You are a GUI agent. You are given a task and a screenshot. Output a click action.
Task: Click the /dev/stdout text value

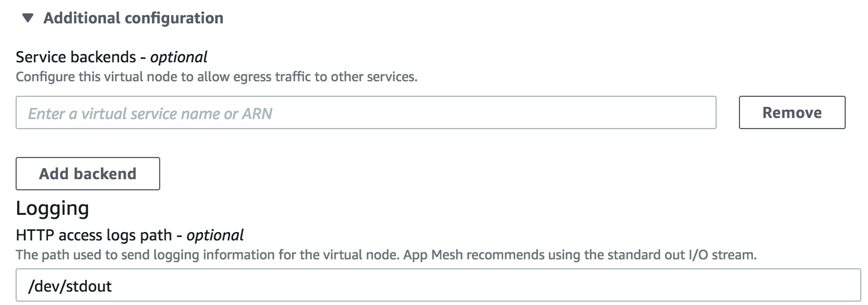pyautogui.click(x=70, y=287)
